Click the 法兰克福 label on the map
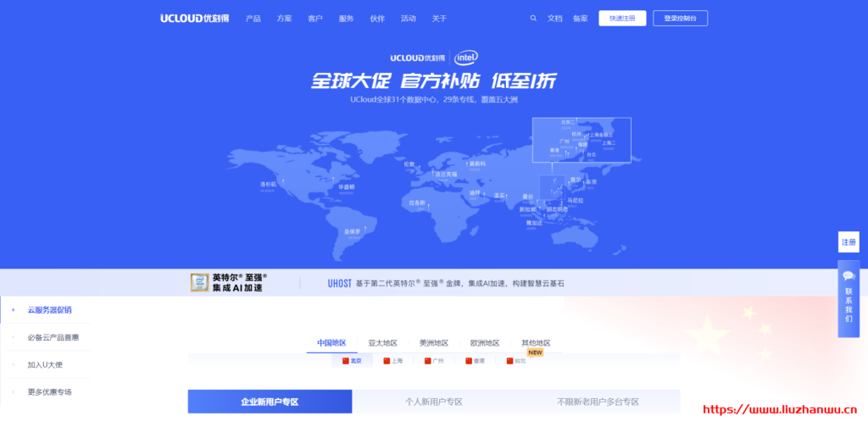This screenshot has height=427, width=868. coord(446,175)
